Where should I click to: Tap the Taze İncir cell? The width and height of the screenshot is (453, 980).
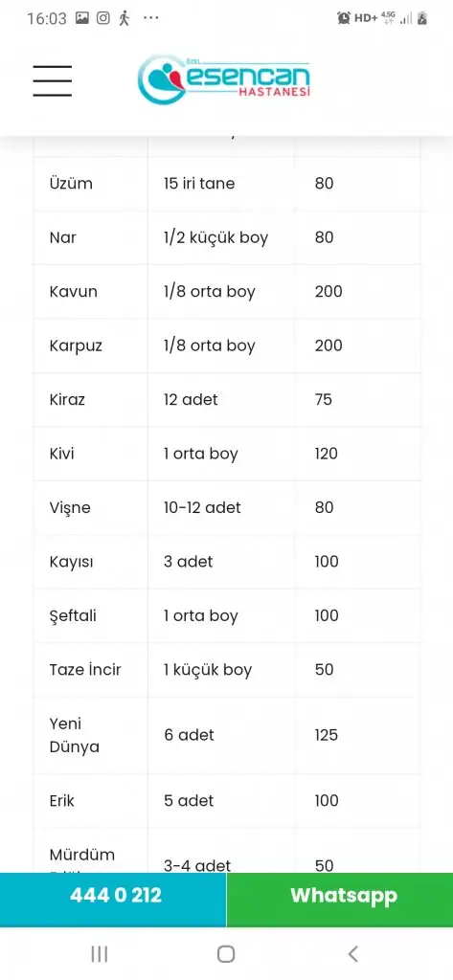[91, 670]
